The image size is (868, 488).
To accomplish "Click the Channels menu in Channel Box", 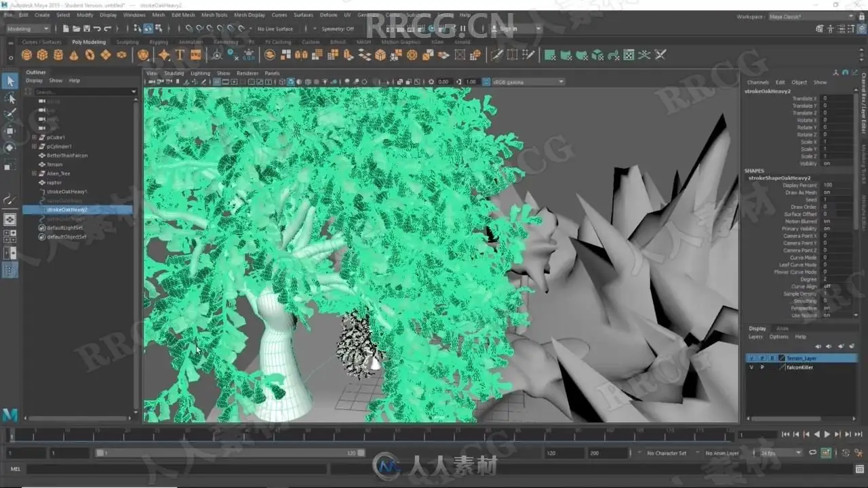I will pos(757,82).
